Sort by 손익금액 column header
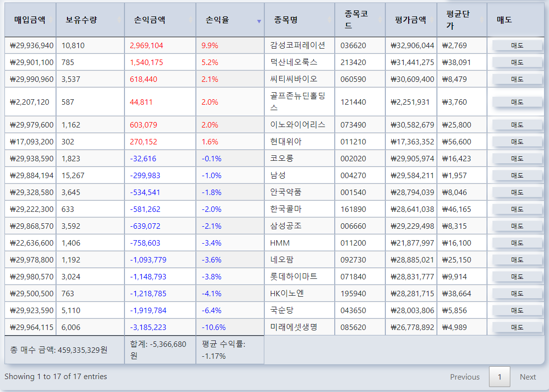 click(x=160, y=20)
